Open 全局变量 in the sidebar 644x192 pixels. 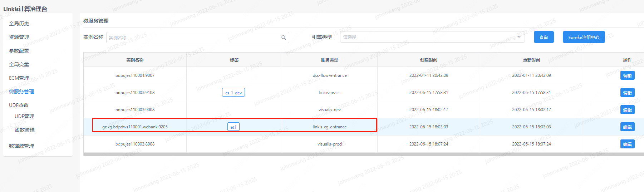click(19, 64)
